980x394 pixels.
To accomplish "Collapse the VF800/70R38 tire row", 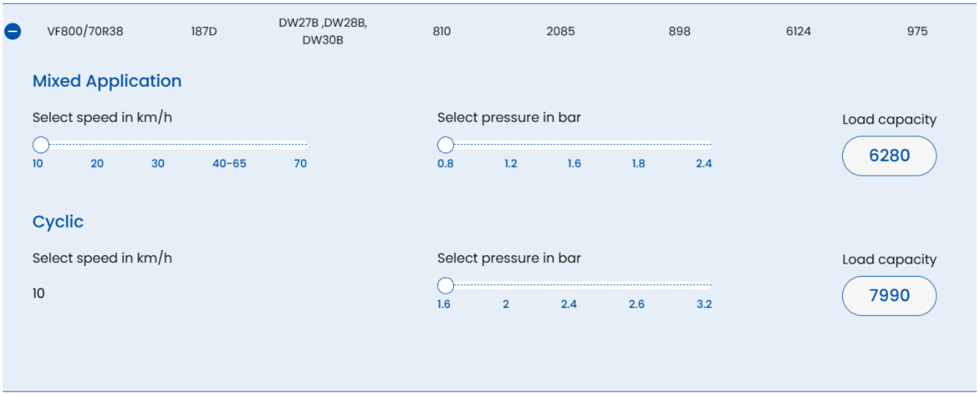I will pyautogui.click(x=13, y=31).
